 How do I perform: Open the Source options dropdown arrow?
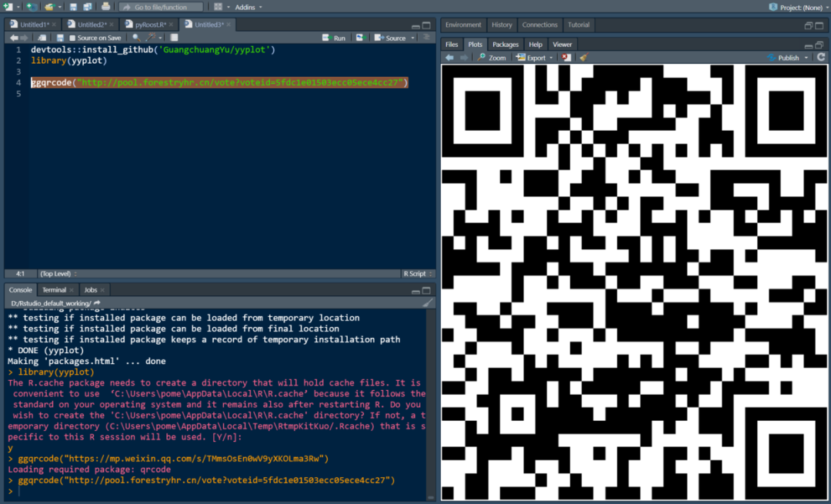click(412, 38)
